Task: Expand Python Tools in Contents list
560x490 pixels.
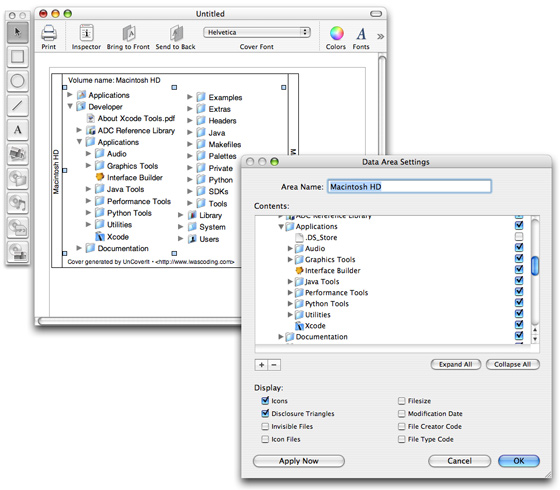Action: 290,304
